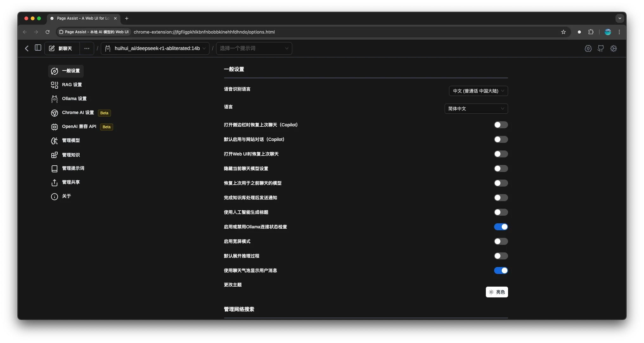Disable 使用聊天气泡显示用户消息 switch

[501, 270]
